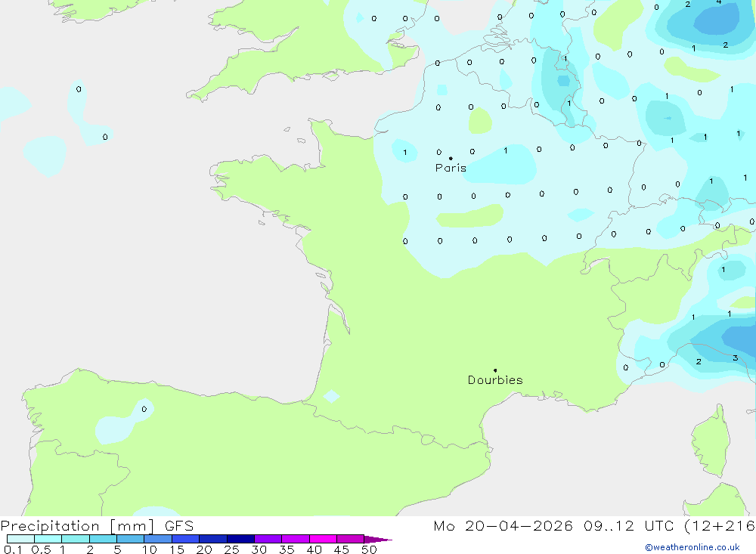Click the 'GFS' model label
Image resolution: width=756 pixels, height=554 pixels.
(x=179, y=526)
